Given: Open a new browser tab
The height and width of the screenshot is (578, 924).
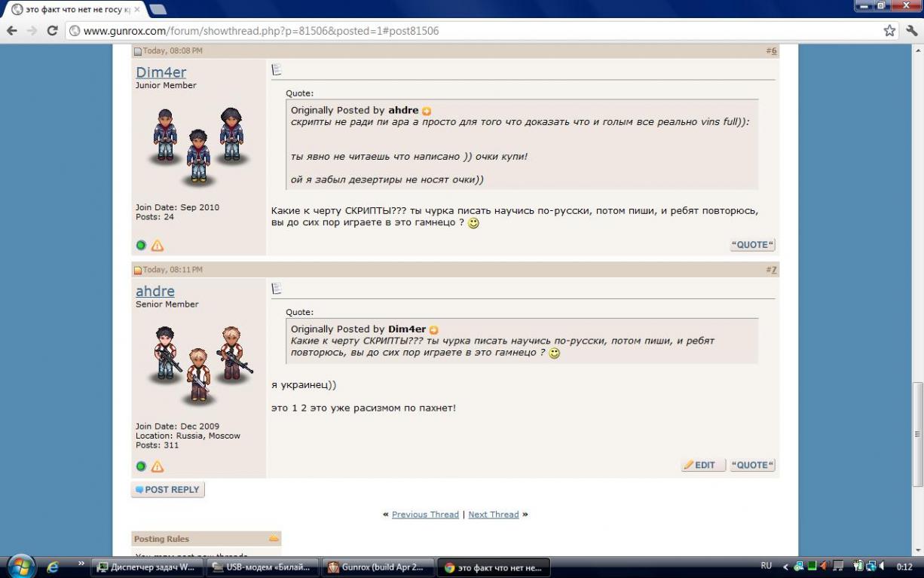Looking at the screenshot, I should (158, 9).
